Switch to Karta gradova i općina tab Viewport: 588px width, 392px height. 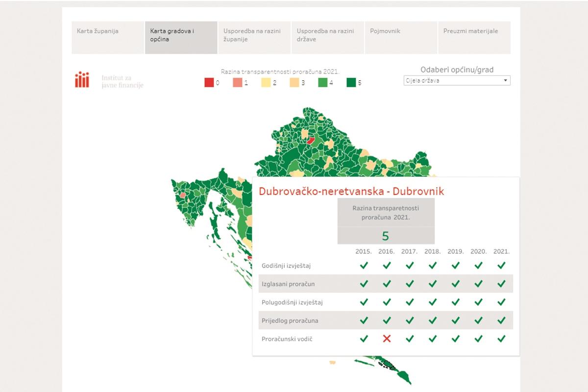(x=181, y=37)
